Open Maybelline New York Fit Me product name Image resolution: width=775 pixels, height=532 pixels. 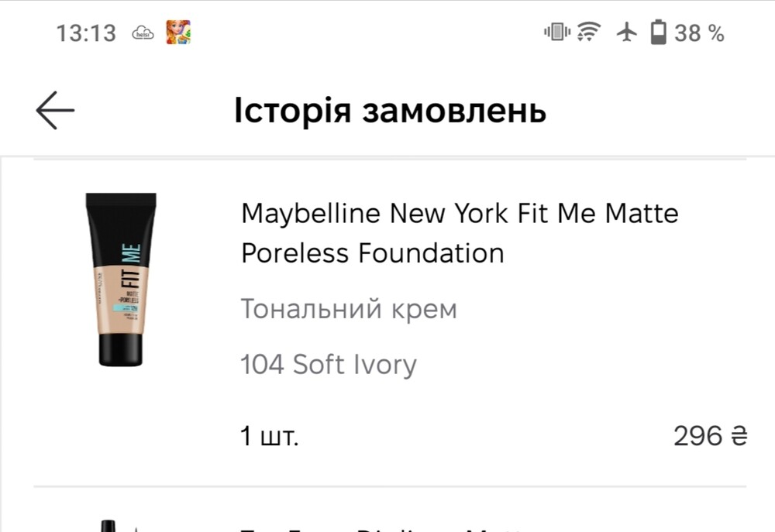click(460, 213)
